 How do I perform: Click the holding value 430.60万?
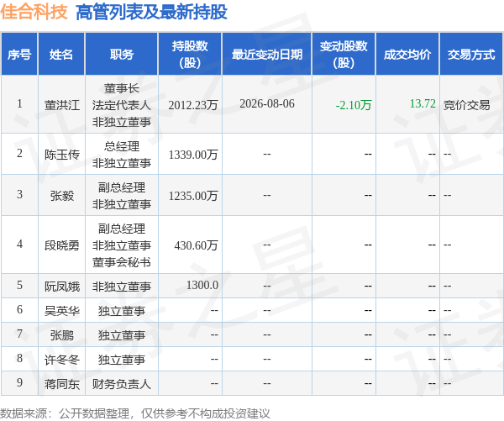196,245
